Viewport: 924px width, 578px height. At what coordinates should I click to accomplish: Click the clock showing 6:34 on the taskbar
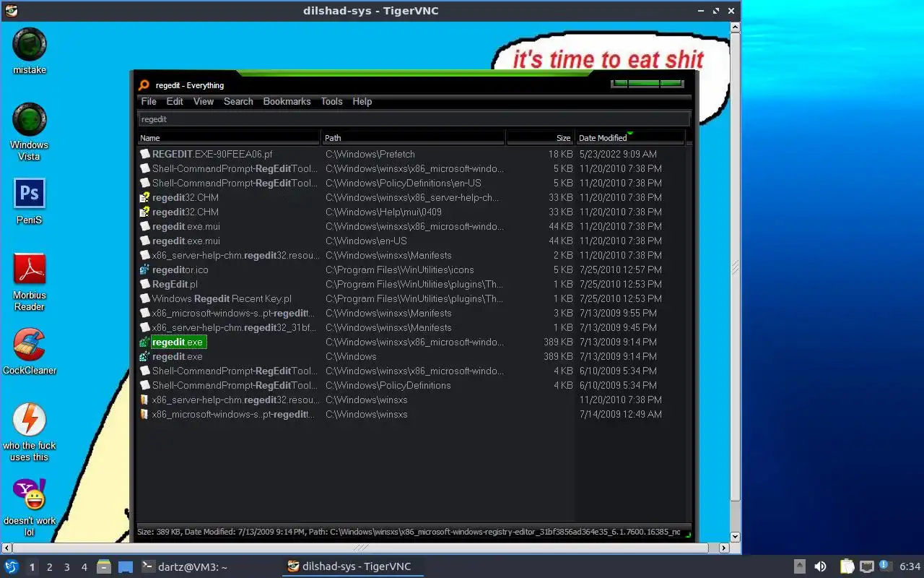click(x=910, y=566)
